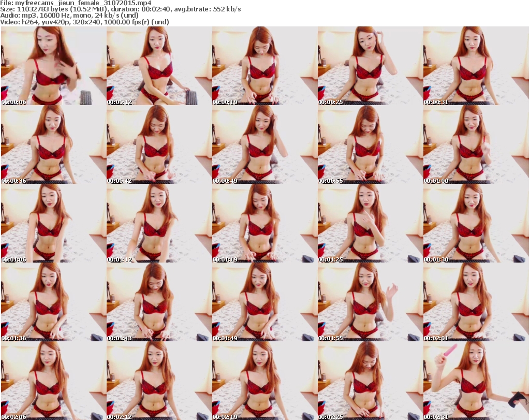Select the frame labeled 00:01:06
530x420 pixels.
pyautogui.click(x=53, y=224)
